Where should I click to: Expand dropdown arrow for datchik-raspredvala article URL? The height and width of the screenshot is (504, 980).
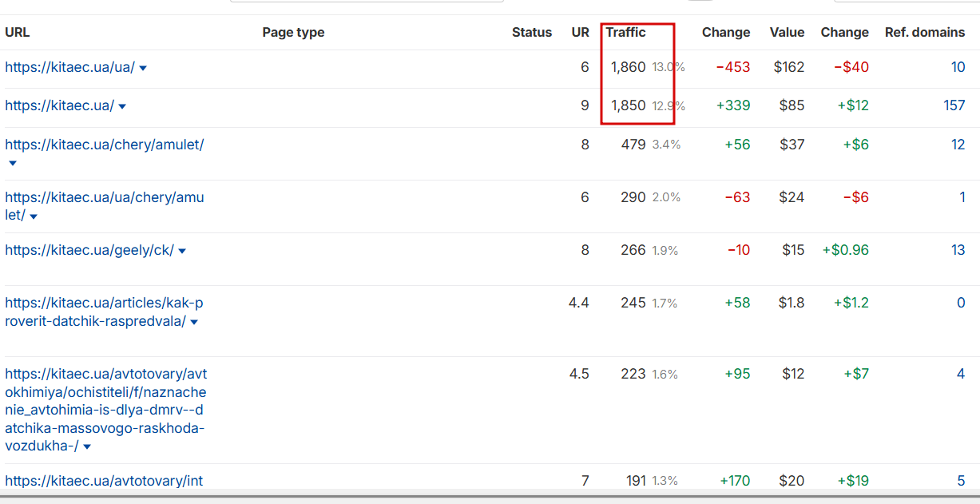[x=194, y=323]
